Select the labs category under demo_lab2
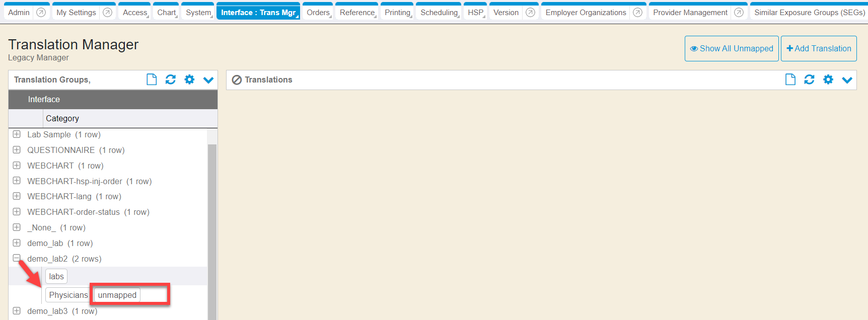The image size is (868, 320). coord(56,276)
